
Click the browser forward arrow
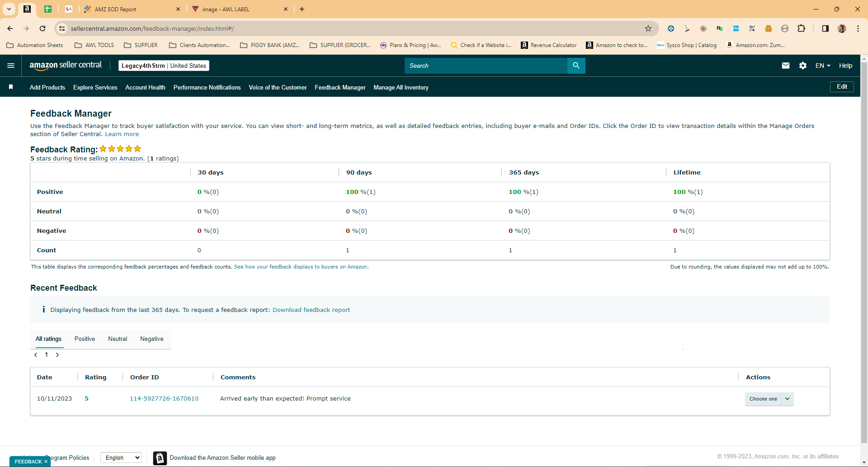(26, 28)
